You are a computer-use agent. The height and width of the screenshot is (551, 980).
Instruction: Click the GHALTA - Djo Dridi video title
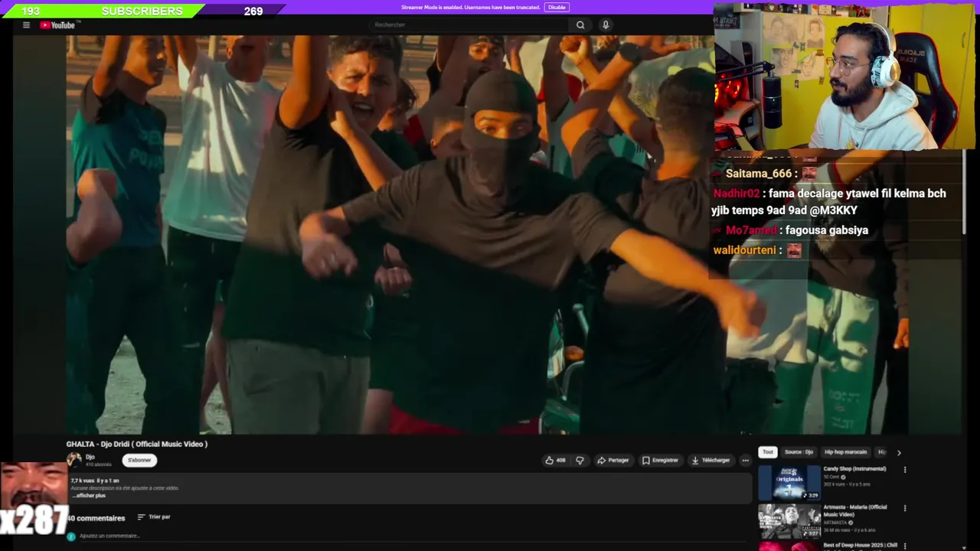tap(137, 444)
